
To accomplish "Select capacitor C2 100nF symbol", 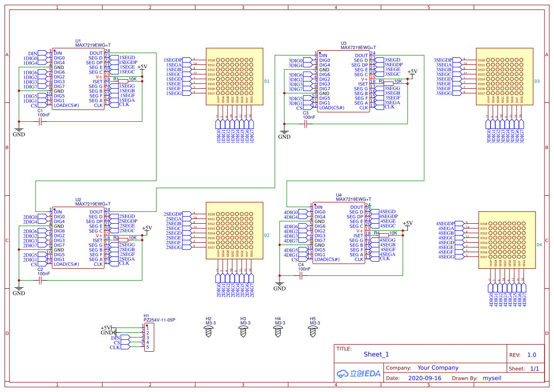I will 40,280.
